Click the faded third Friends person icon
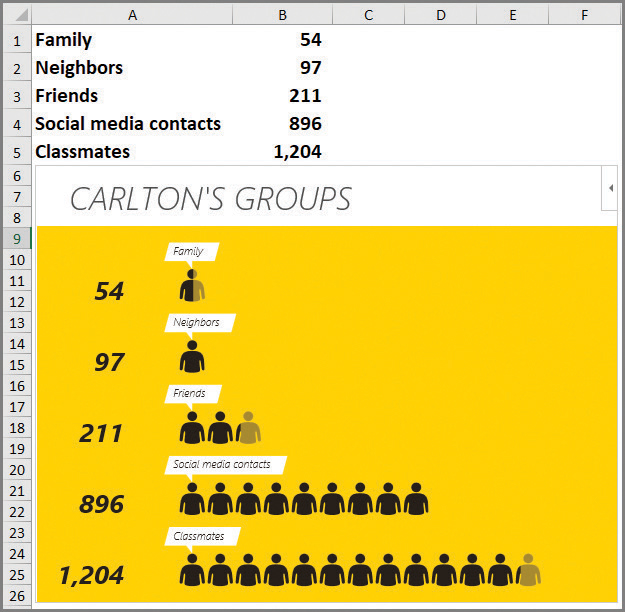Image resolution: width=625 pixels, height=612 pixels. [248, 428]
